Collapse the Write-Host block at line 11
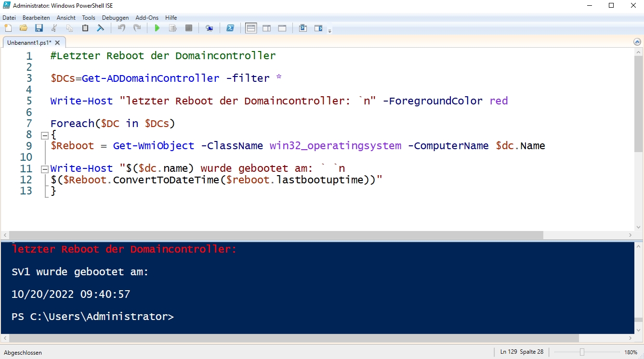The width and height of the screenshot is (644, 359). (x=44, y=168)
